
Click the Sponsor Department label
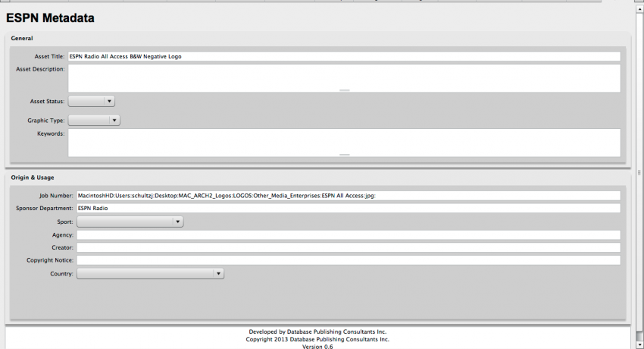(x=45, y=209)
